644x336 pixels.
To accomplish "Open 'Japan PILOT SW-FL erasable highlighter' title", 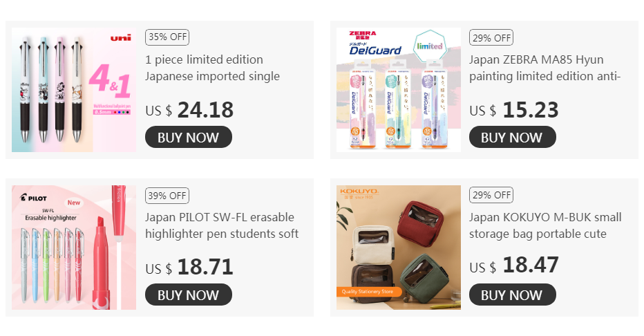I will [222, 225].
